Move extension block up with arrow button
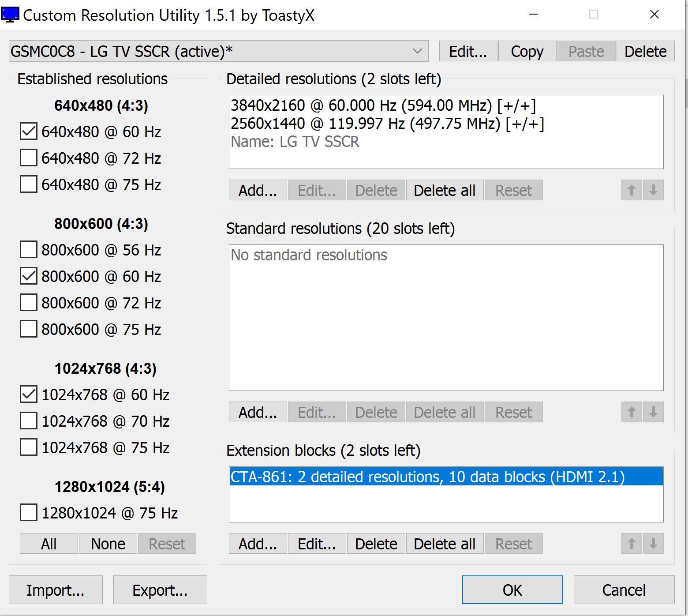This screenshot has height=616, width=688. (632, 544)
